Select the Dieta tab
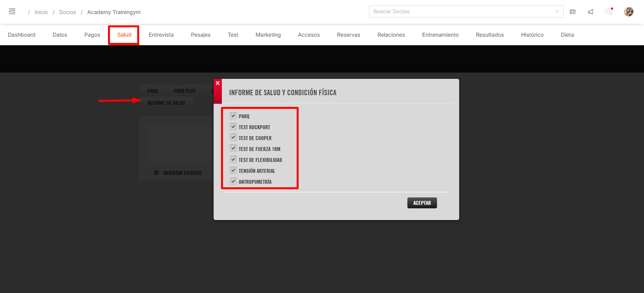Image resolution: width=644 pixels, height=293 pixels. pos(567,35)
